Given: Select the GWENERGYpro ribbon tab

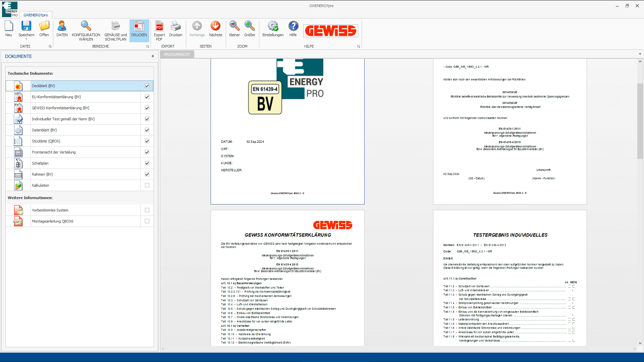Looking at the screenshot, I should [36, 15].
